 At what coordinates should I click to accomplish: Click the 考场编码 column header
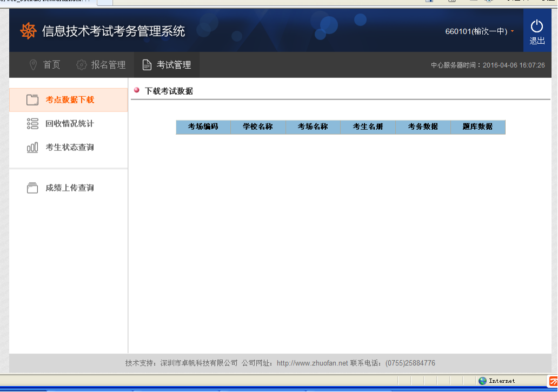tap(203, 127)
